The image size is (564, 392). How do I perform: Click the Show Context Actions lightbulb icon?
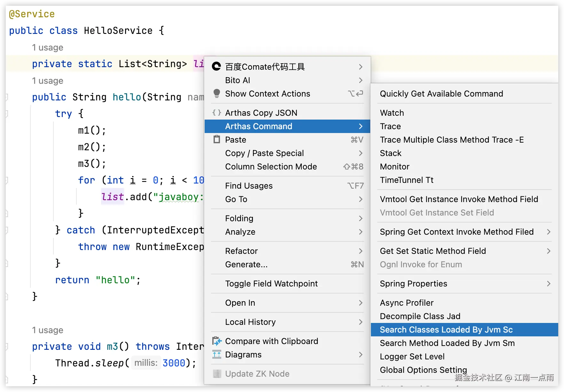point(217,93)
